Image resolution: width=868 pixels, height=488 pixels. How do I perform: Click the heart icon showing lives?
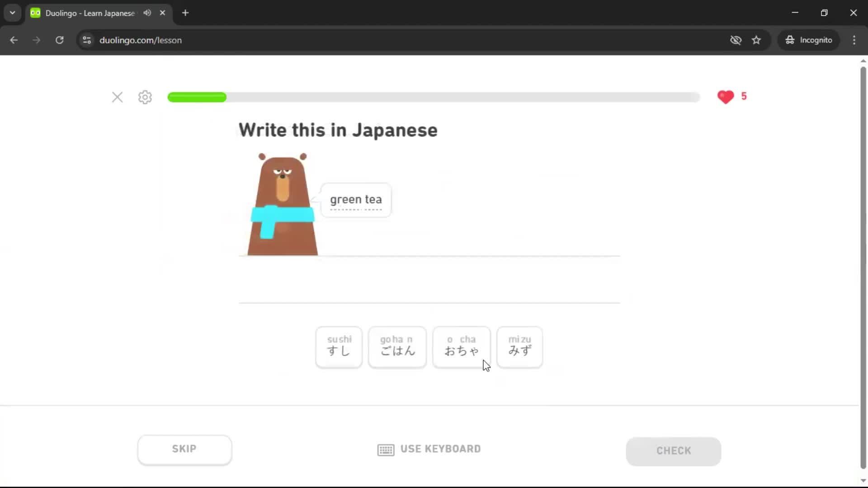(726, 97)
